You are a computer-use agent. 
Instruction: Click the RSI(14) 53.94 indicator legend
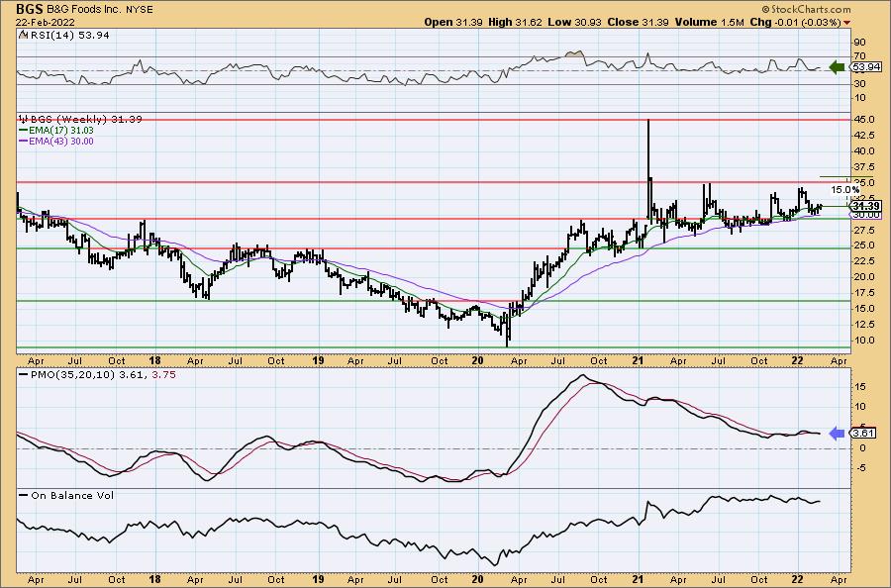pos(63,35)
